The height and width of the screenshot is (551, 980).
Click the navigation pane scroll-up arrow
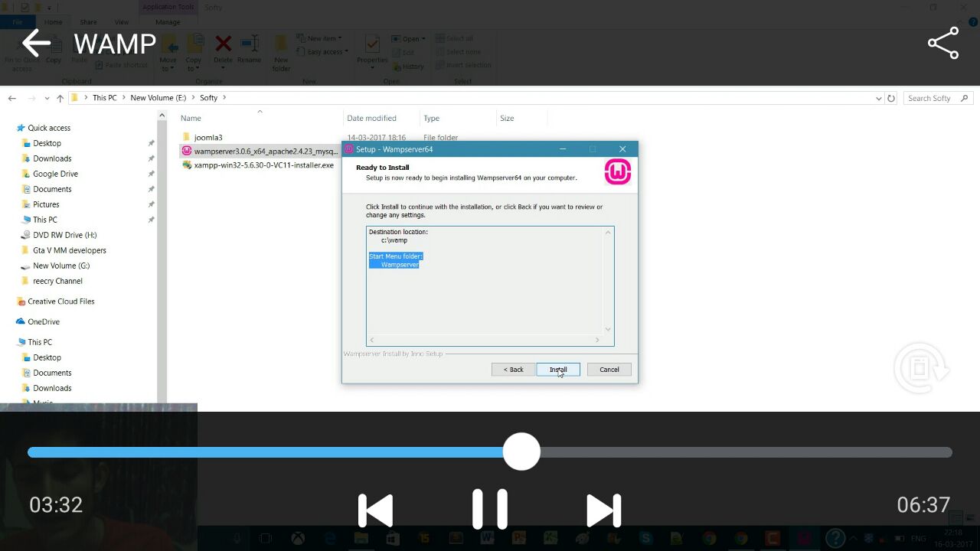pos(162,116)
